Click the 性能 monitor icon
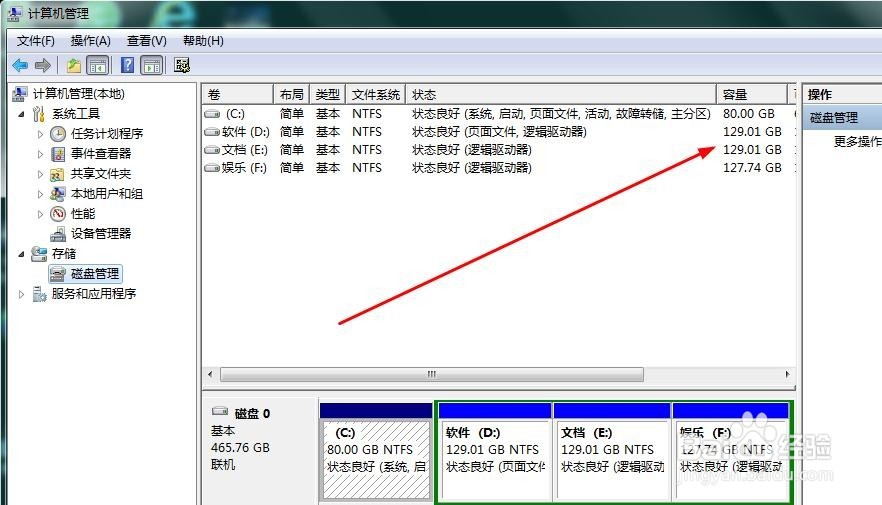This screenshot has height=505, width=882. tap(58, 214)
